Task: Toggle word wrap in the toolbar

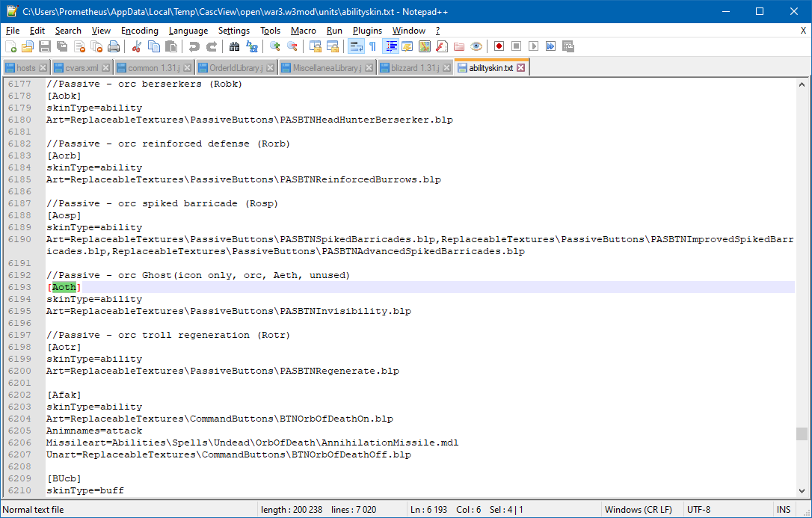Action: pyautogui.click(x=356, y=46)
